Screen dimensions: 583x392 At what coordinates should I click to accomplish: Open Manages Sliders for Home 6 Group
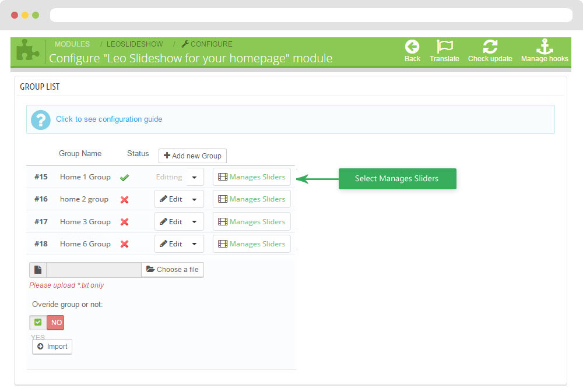point(252,244)
